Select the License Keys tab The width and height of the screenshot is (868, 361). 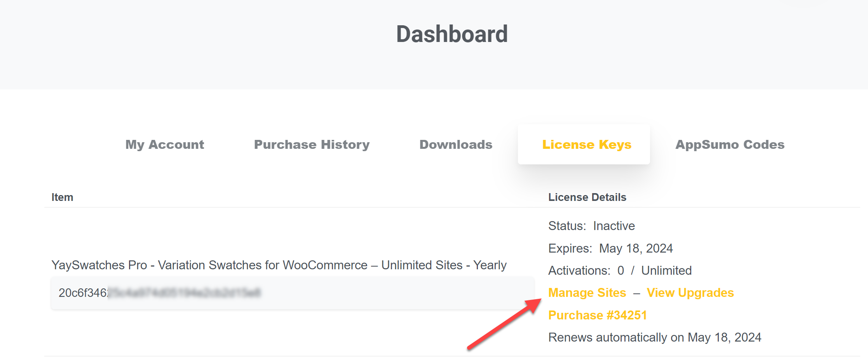[x=586, y=145]
